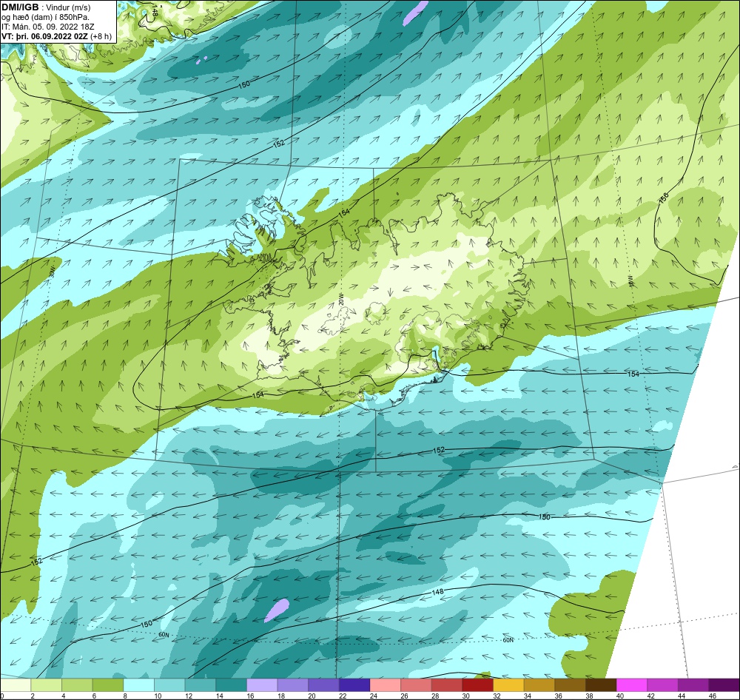Click the dark indigo 22–24 legend swatch
Viewport: 740px width, 700px height.
pyautogui.click(x=354, y=685)
